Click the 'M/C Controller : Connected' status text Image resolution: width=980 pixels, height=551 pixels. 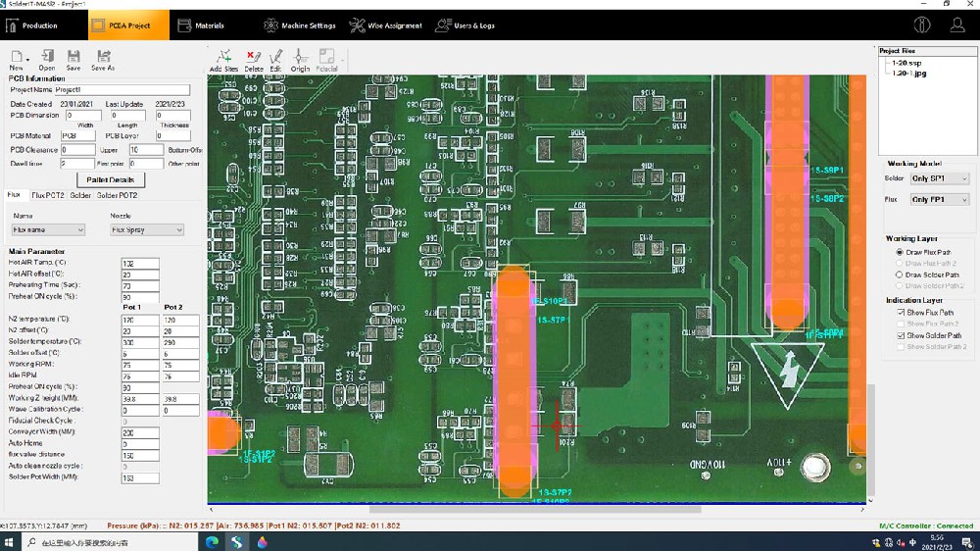(926, 526)
